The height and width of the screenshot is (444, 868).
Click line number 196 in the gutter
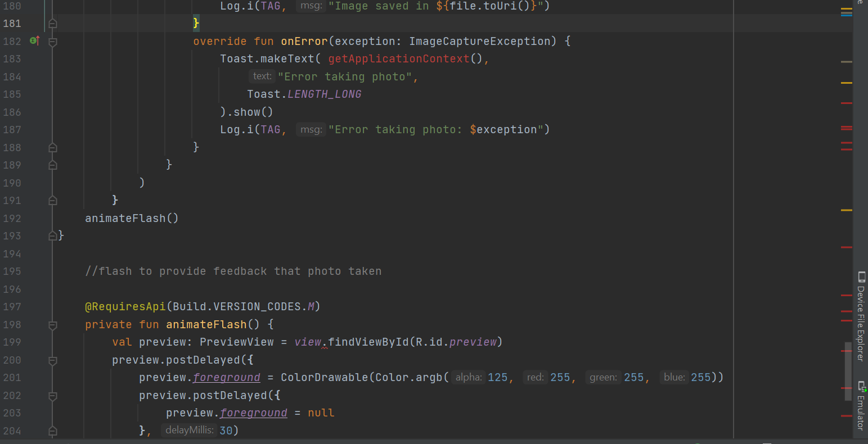point(12,289)
